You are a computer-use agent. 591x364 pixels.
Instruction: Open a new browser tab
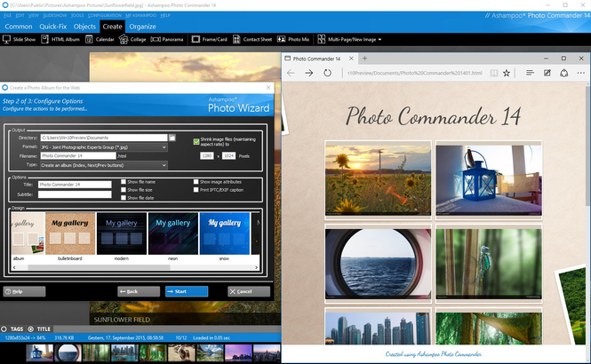coord(364,59)
